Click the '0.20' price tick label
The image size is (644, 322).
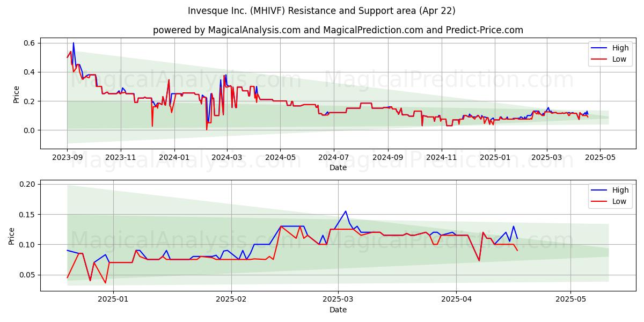coord(28,184)
